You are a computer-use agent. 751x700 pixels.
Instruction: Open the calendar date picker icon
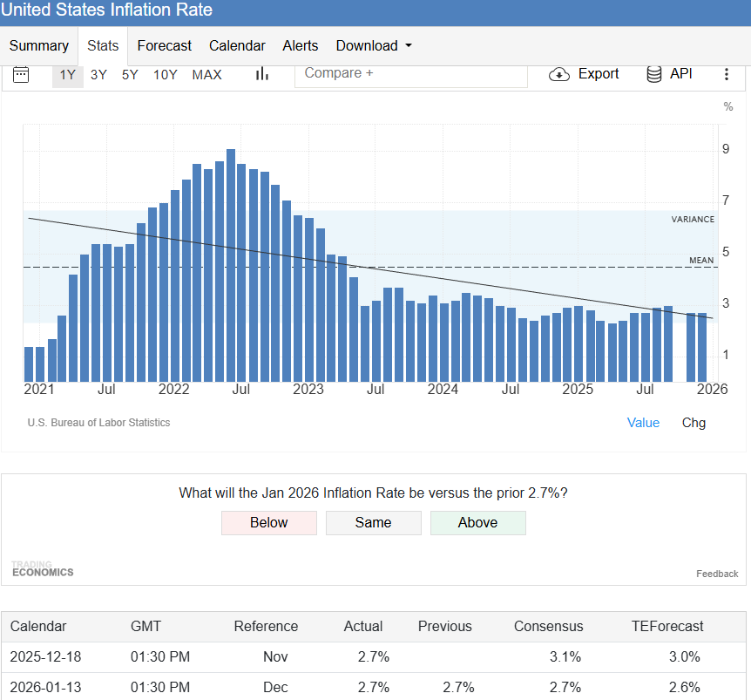pyautogui.click(x=21, y=75)
